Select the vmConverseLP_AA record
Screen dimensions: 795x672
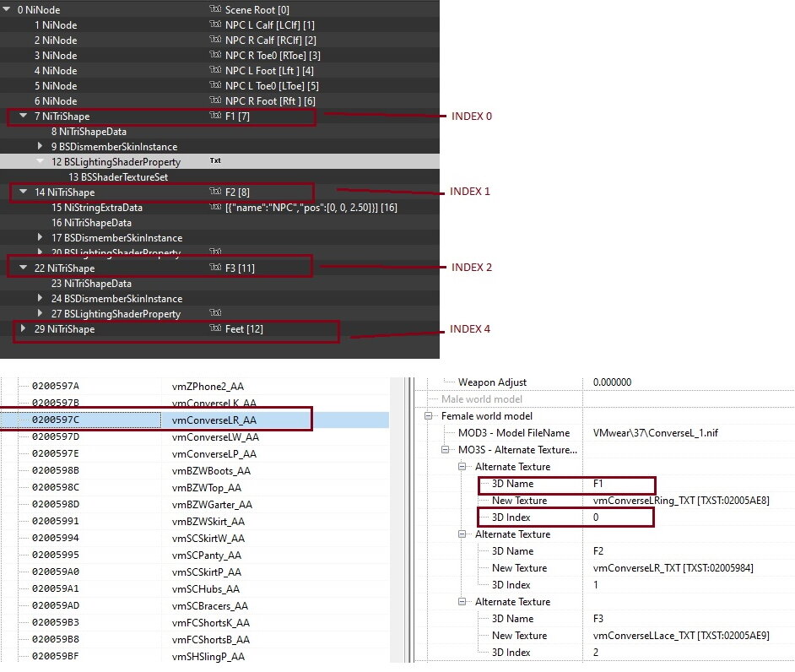(x=195, y=453)
